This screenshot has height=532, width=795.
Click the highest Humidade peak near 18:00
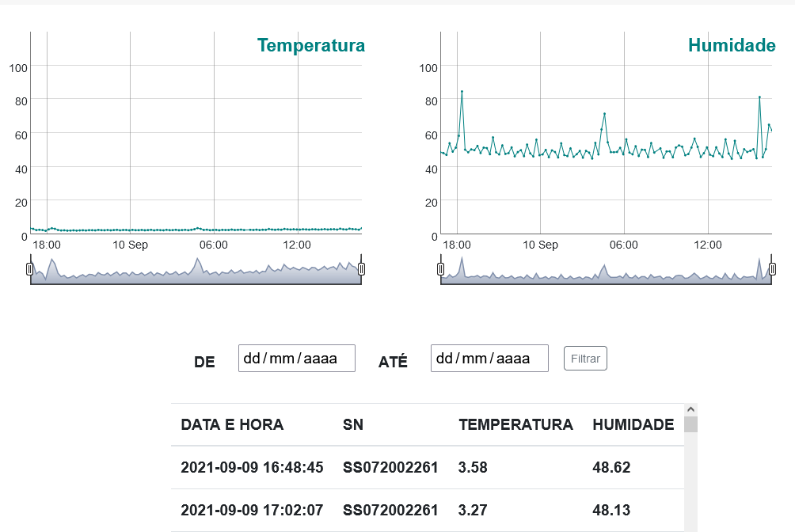coord(462,92)
